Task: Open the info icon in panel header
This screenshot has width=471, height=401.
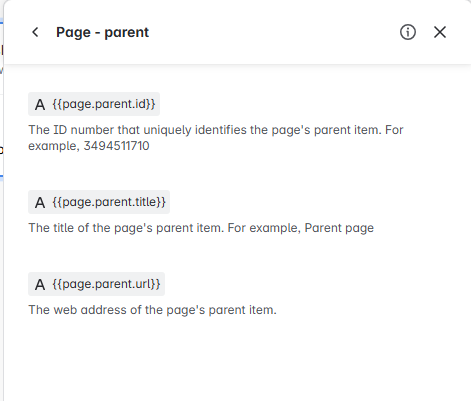Action: (408, 32)
